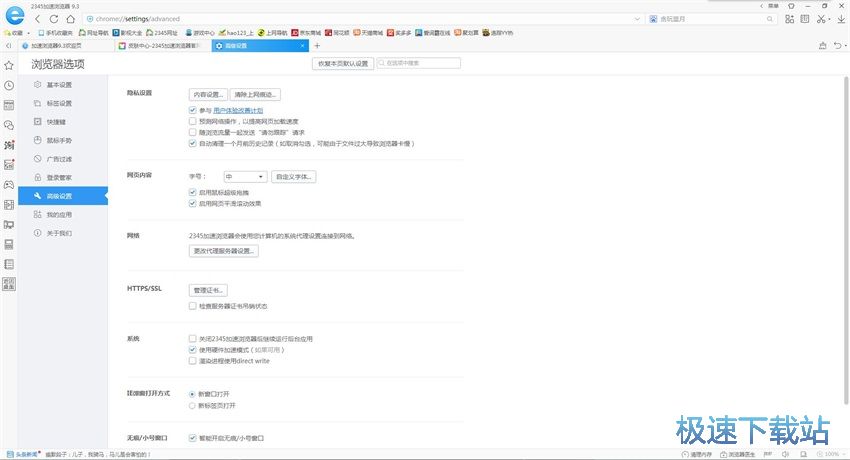Toggle smooth scrolling effect checkbox
The width and height of the screenshot is (850, 460).
click(192, 204)
